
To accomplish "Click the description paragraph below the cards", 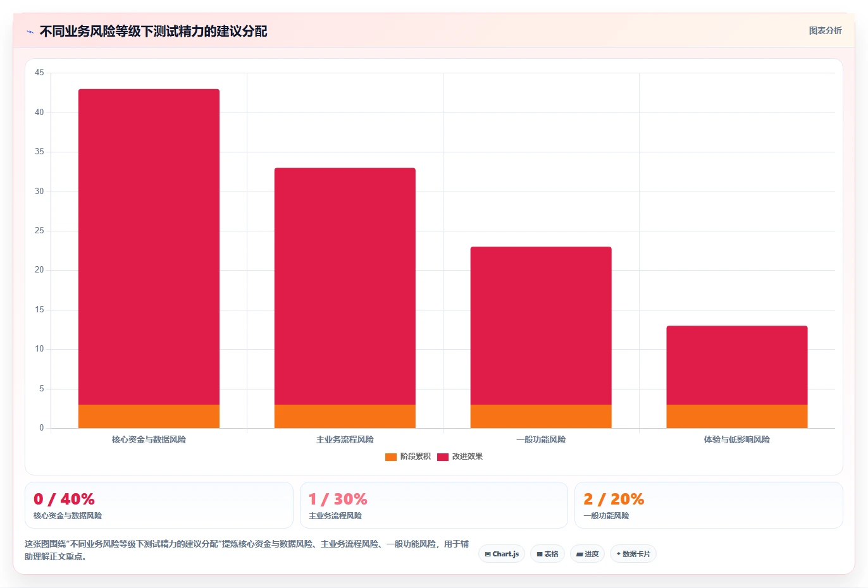I will click(x=247, y=550).
